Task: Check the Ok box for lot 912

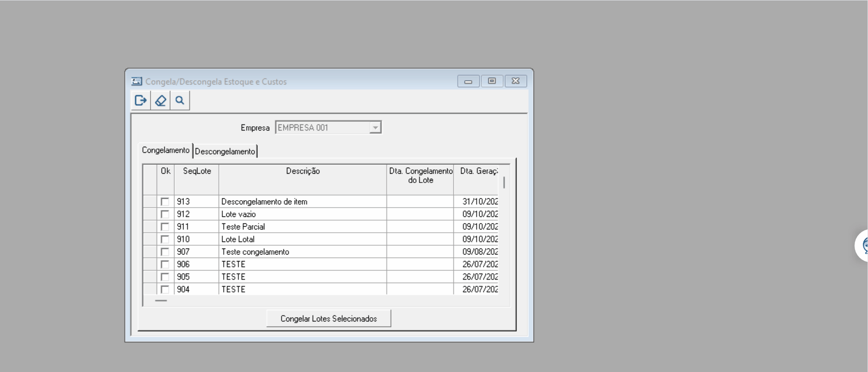Action: pos(165,214)
